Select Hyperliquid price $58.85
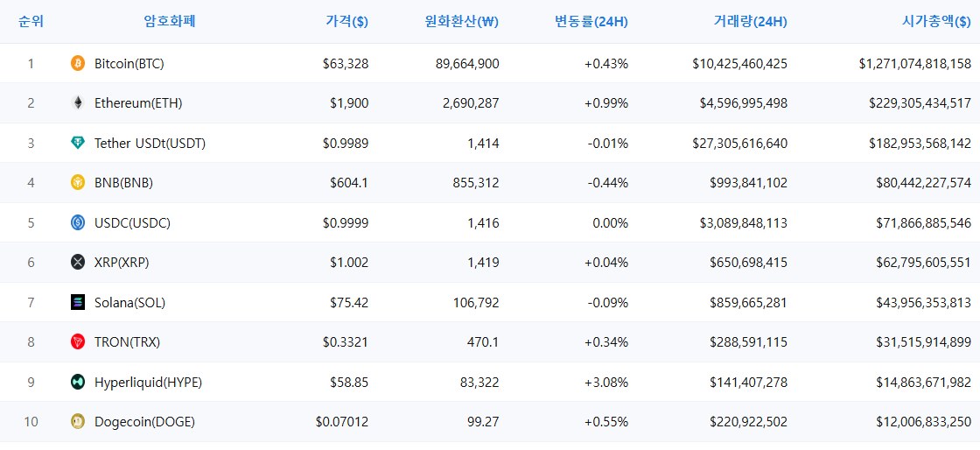 pos(349,383)
